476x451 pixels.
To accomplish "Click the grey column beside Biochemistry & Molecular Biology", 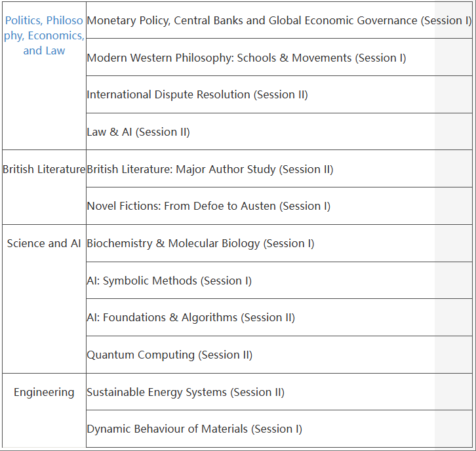I will (453, 243).
